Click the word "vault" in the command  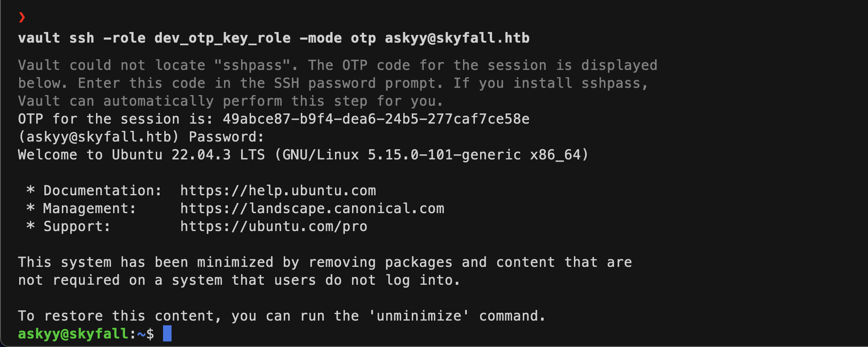click(39, 38)
